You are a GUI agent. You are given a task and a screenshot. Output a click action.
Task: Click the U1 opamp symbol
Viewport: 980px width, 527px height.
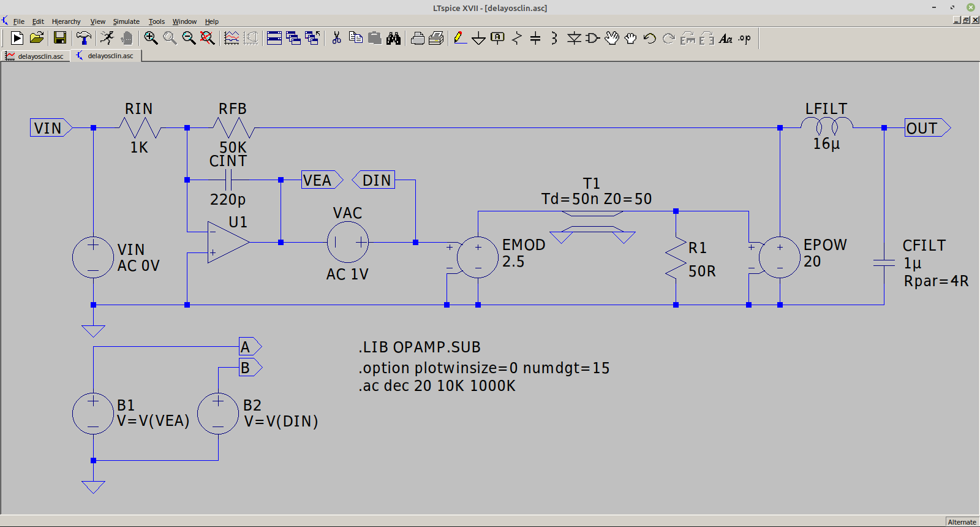coord(228,242)
